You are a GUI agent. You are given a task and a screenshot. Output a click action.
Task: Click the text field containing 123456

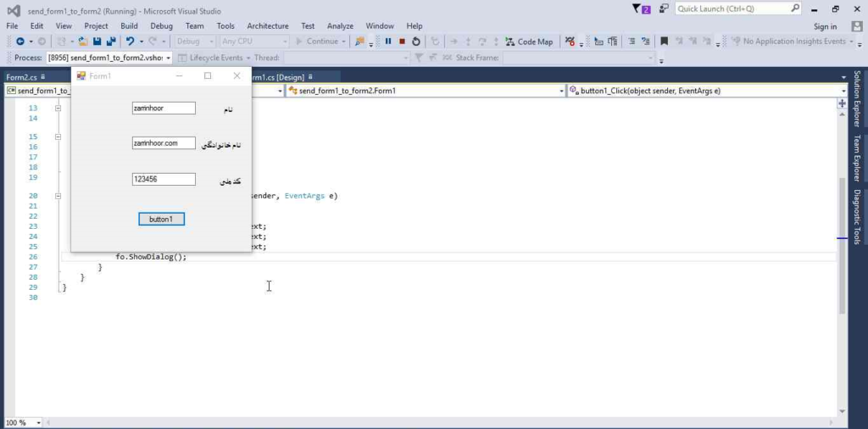(x=164, y=180)
